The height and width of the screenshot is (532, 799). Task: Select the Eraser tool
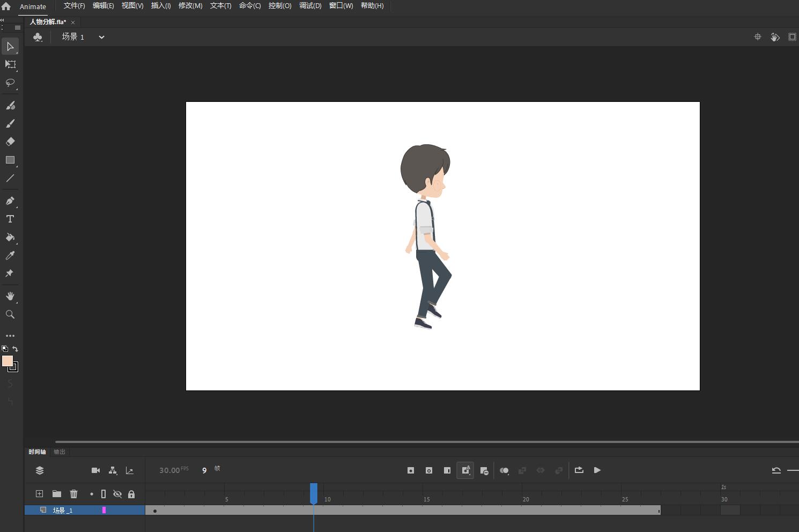click(x=10, y=142)
